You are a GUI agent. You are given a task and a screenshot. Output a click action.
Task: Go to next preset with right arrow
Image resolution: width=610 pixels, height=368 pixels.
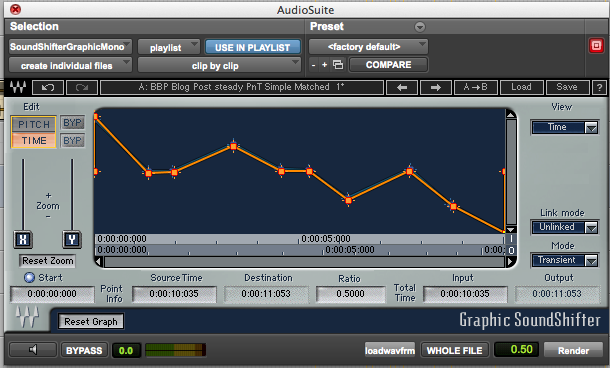click(436, 88)
